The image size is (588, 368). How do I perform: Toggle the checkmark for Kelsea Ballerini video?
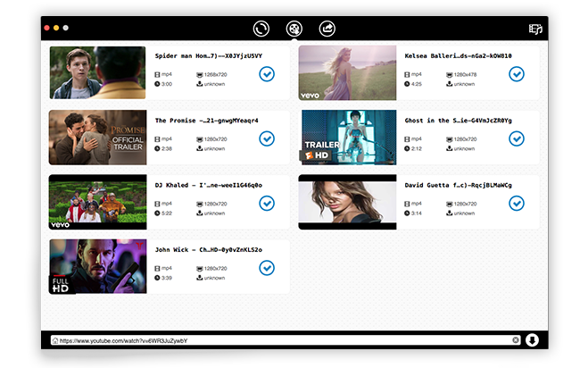(517, 74)
